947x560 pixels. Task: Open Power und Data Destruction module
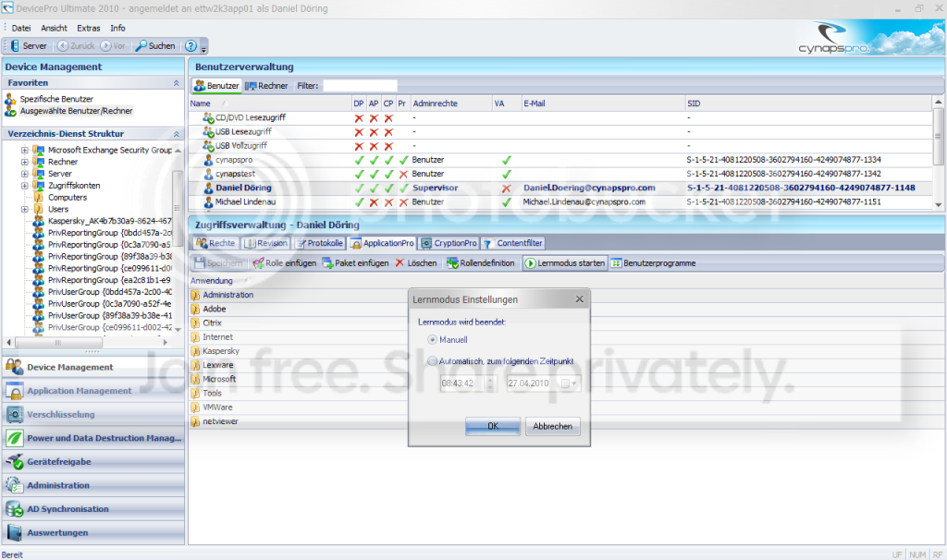tap(93, 438)
